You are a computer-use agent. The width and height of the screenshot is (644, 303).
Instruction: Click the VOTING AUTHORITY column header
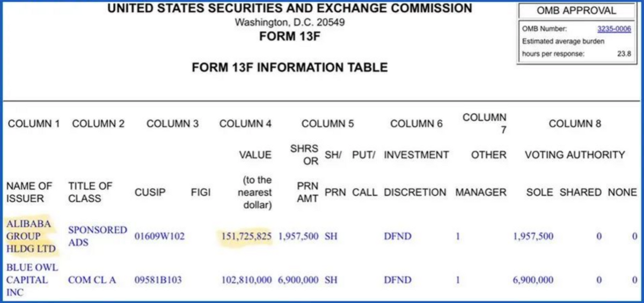pos(575,155)
